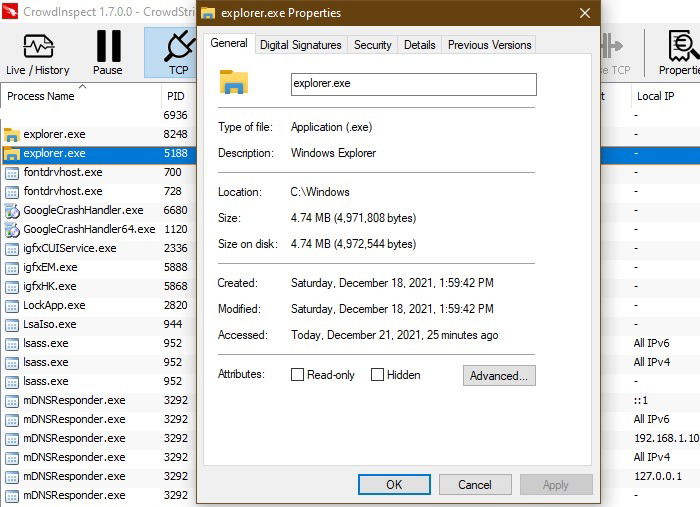Click the Accessed date value
Image resolution: width=700 pixels, height=507 pixels.
[x=395, y=335]
